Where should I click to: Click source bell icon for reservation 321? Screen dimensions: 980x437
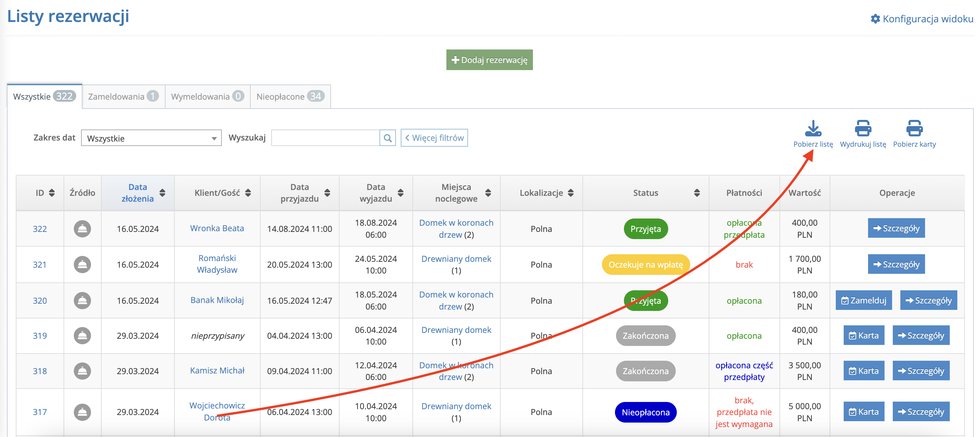82,265
